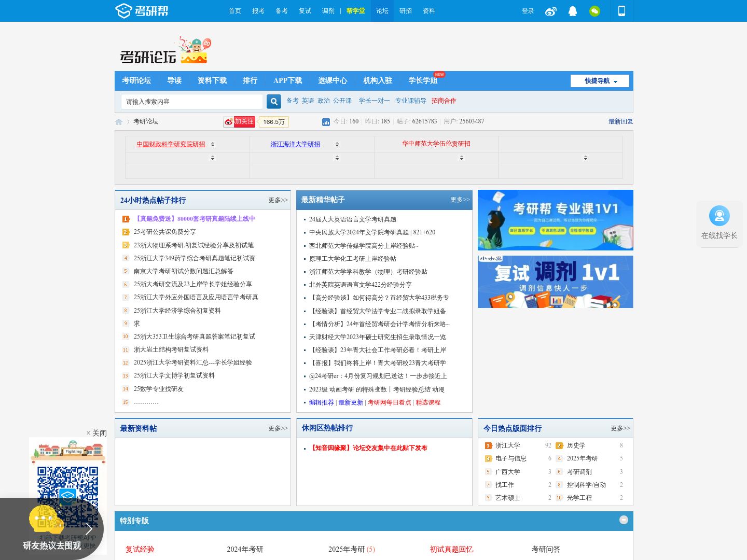The width and height of the screenshot is (747, 560).
Task: Click the 招商合作 link
Action: pos(444,101)
